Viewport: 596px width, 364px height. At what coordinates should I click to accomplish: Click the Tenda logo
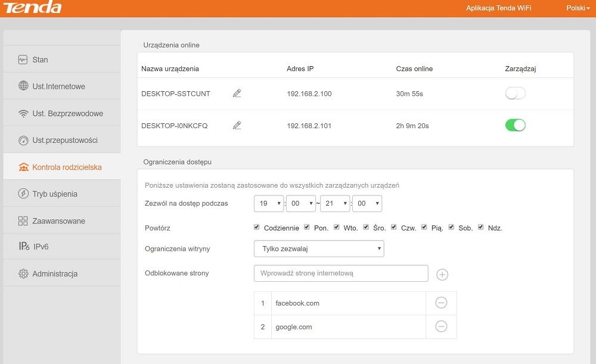tap(32, 8)
